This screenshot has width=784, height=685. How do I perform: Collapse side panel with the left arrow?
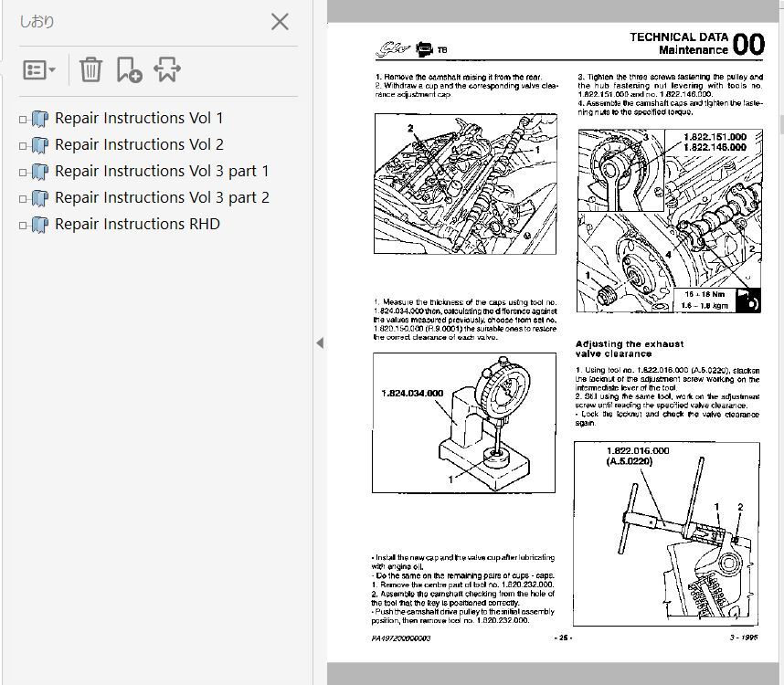tap(320, 342)
